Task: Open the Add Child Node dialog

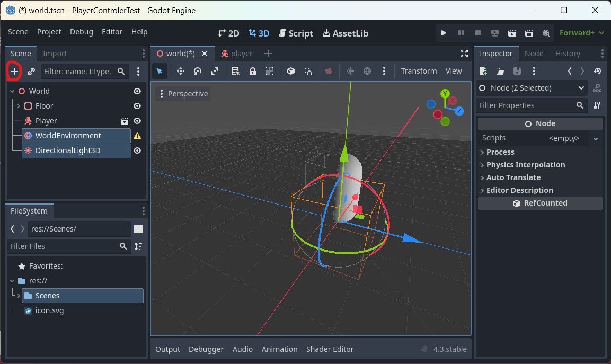Action: (13, 70)
